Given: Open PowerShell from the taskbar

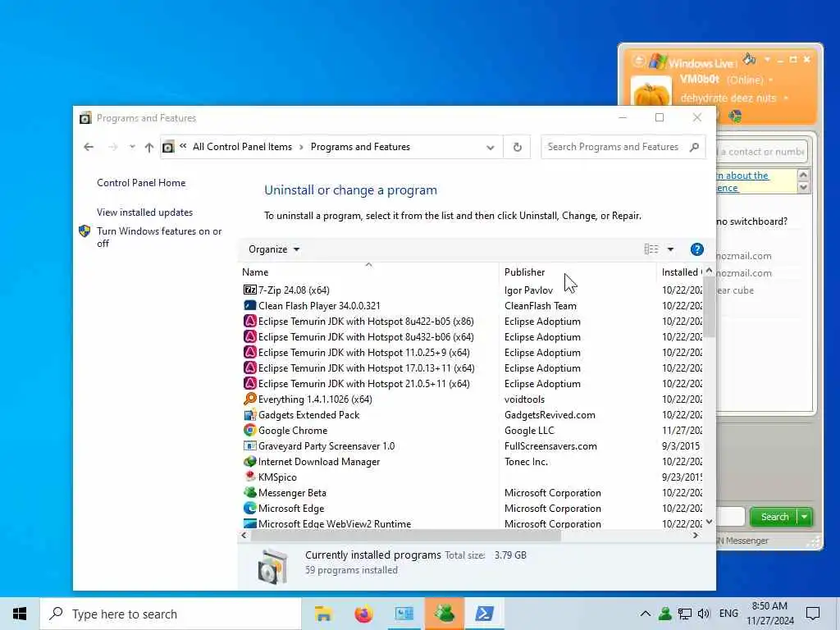Looking at the screenshot, I should (x=484, y=614).
